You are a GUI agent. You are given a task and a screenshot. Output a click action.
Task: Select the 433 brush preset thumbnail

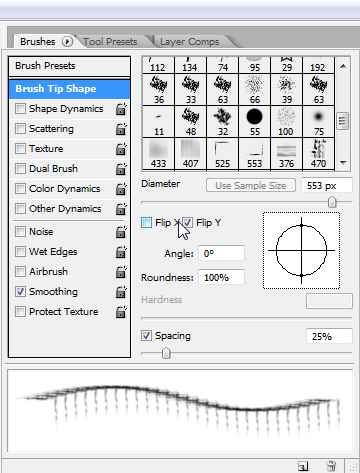158,154
